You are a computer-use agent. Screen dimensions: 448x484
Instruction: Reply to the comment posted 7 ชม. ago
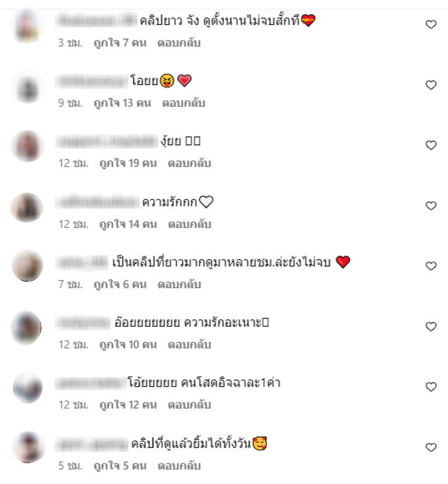pyautogui.click(x=179, y=284)
